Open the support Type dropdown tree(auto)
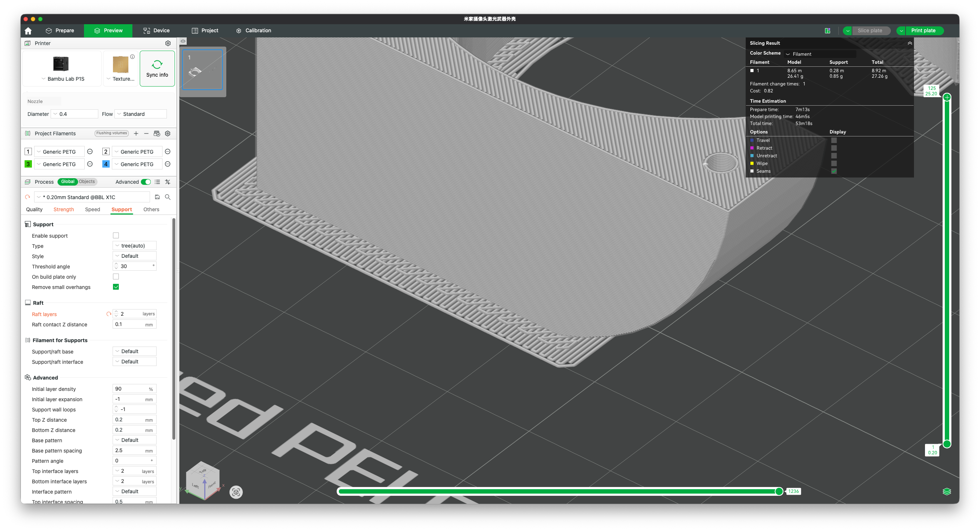 (x=135, y=246)
